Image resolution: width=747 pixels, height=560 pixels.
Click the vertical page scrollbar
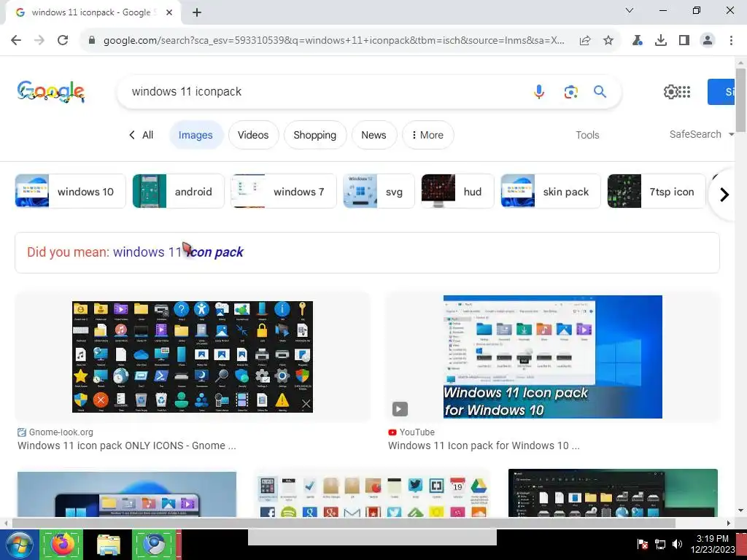pos(740,100)
